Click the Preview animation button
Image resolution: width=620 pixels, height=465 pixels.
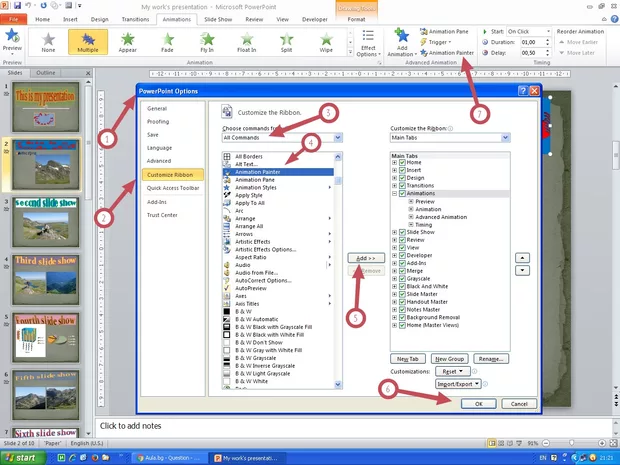click(x=13, y=38)
